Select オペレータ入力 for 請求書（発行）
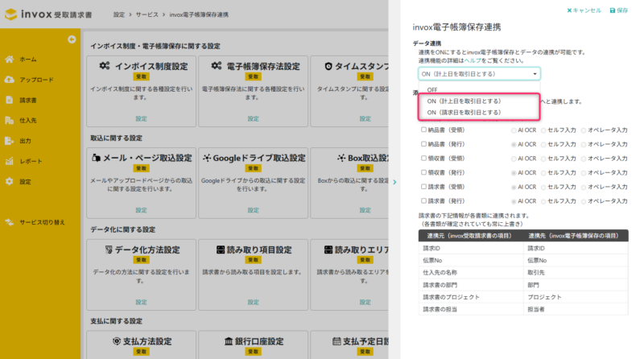This screenshot has height=359, width=644. tap(583, 201)
